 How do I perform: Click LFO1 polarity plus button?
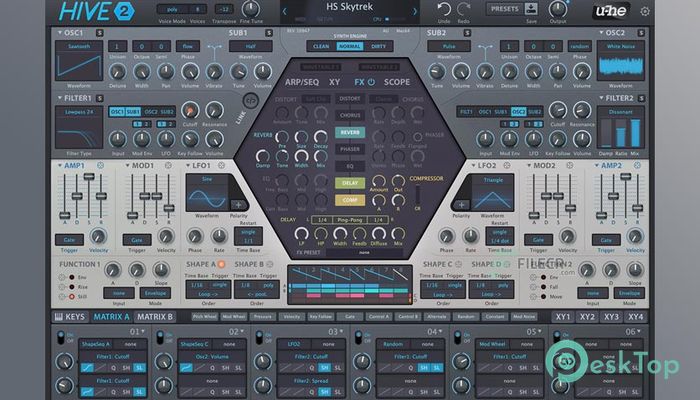click(x=239, y=205)
